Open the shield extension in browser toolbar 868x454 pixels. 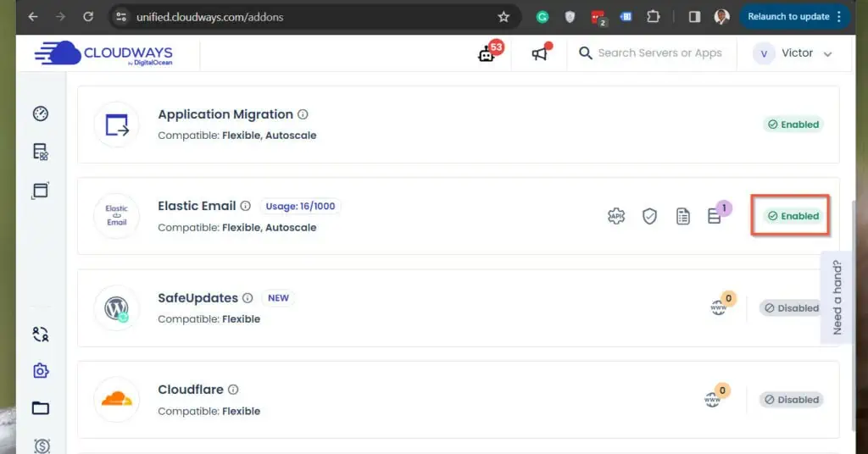coord(570,17)
